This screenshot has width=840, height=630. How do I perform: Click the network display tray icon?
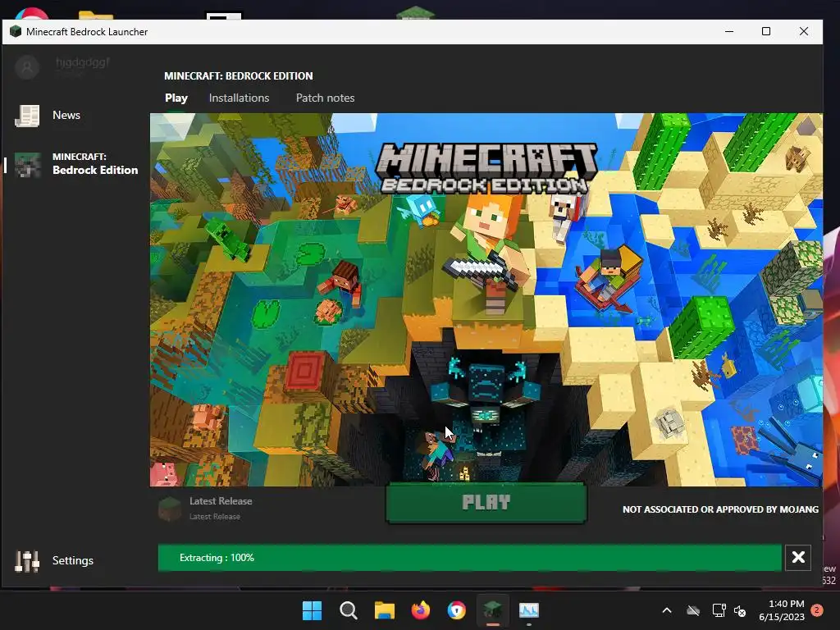click(x=719, y=610)
